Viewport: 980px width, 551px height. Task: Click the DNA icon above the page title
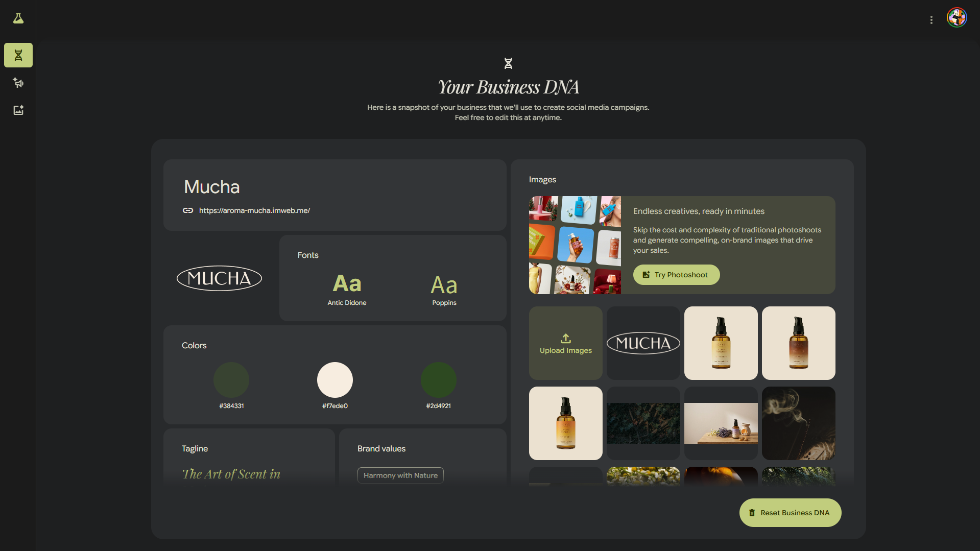(508, 63)
